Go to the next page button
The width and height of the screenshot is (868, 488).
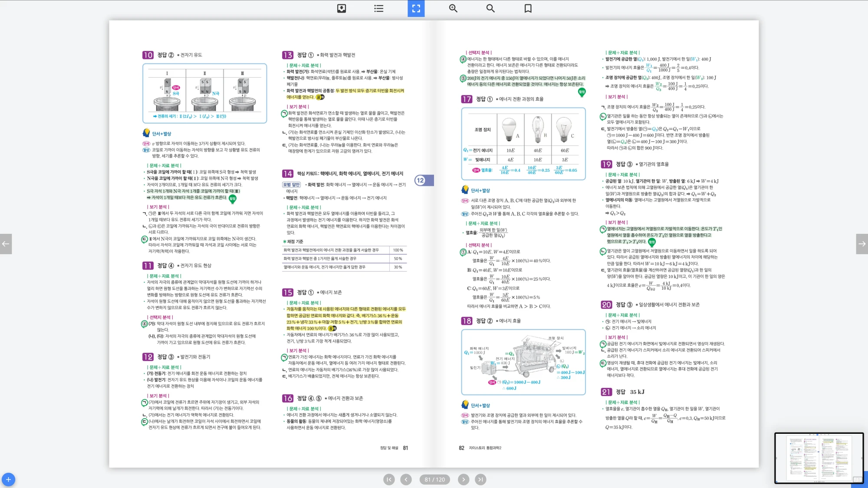click(x=464, y=479)
